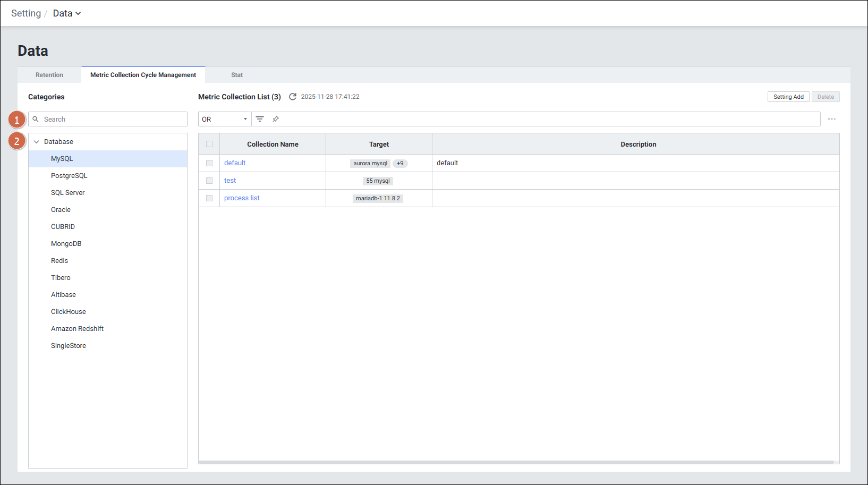Check the box for default collection
Image resolution: width=868 pixels, height=485 pixels.
pyautogui.click(x=209, y=163)
